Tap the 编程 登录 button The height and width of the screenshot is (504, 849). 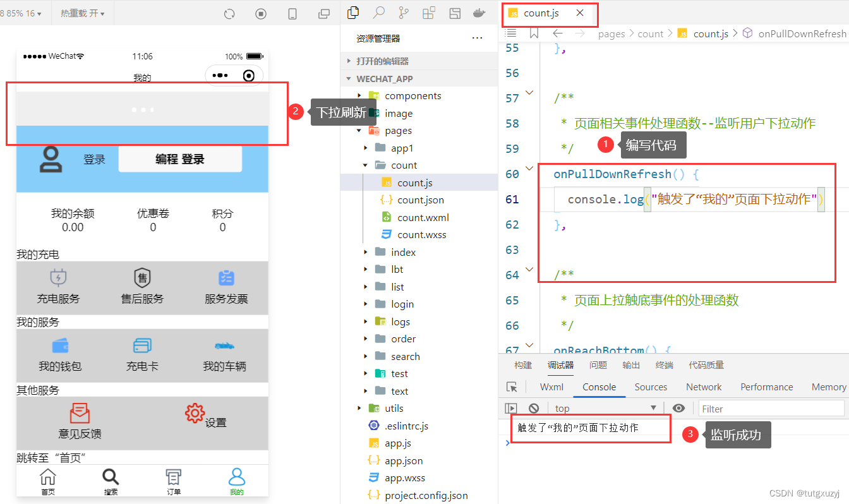[180, 159]
